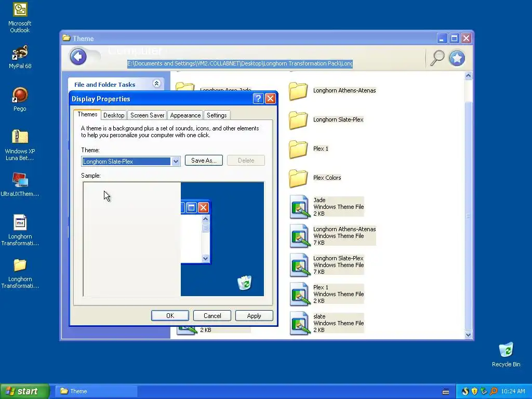Click the Back arrow in Theme window
532x399 pixels.
click(78, 57)
